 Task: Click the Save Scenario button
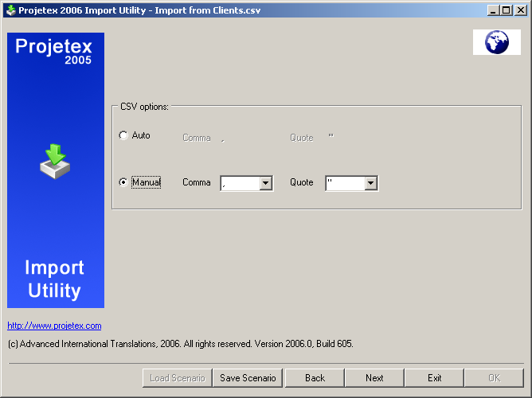point(248,378)
